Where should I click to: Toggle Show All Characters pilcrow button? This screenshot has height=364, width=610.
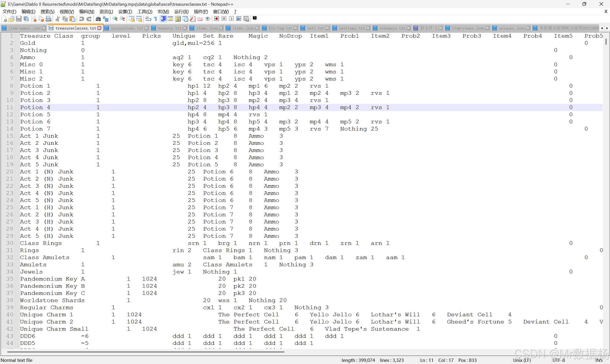click(x=156, y=19)
